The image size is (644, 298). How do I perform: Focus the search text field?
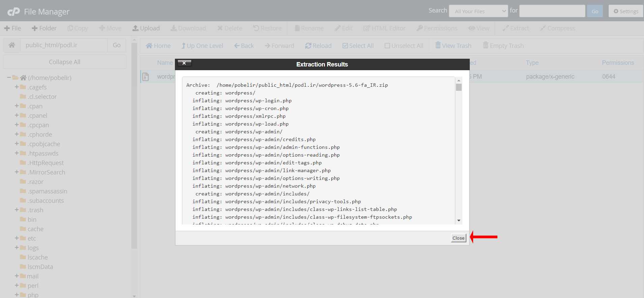tap(552, 11)
